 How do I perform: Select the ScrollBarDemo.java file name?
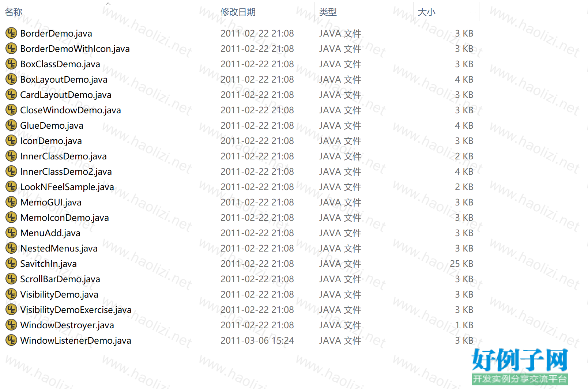coord(60,279)
